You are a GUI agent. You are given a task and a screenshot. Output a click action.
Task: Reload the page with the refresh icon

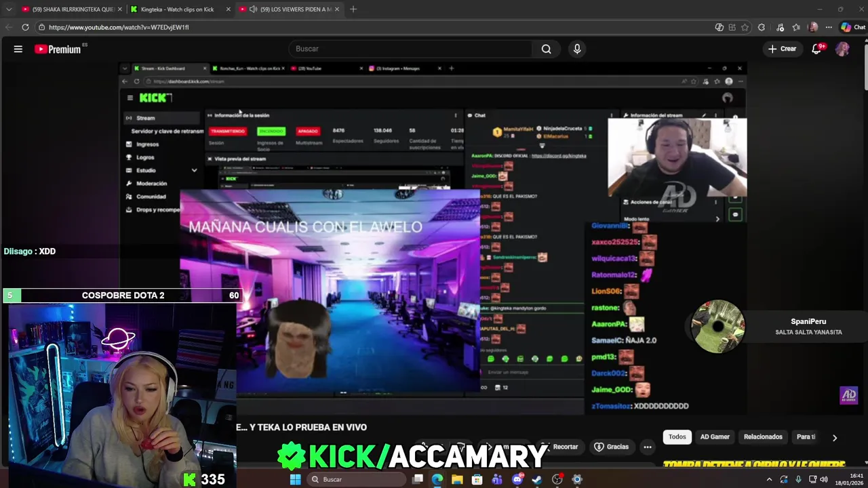25,27
